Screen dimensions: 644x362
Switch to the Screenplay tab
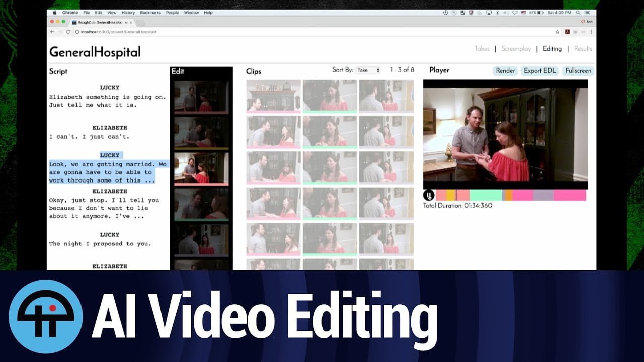(516, 49)
